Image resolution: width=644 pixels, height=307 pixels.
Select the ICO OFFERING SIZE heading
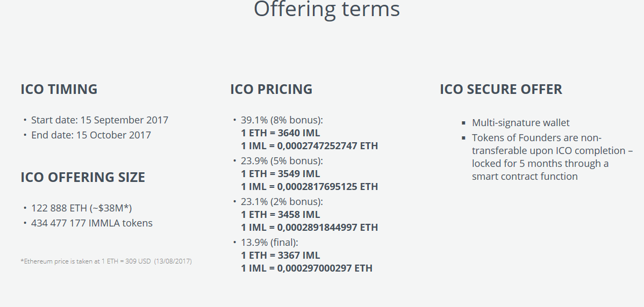tap(83, 178)
